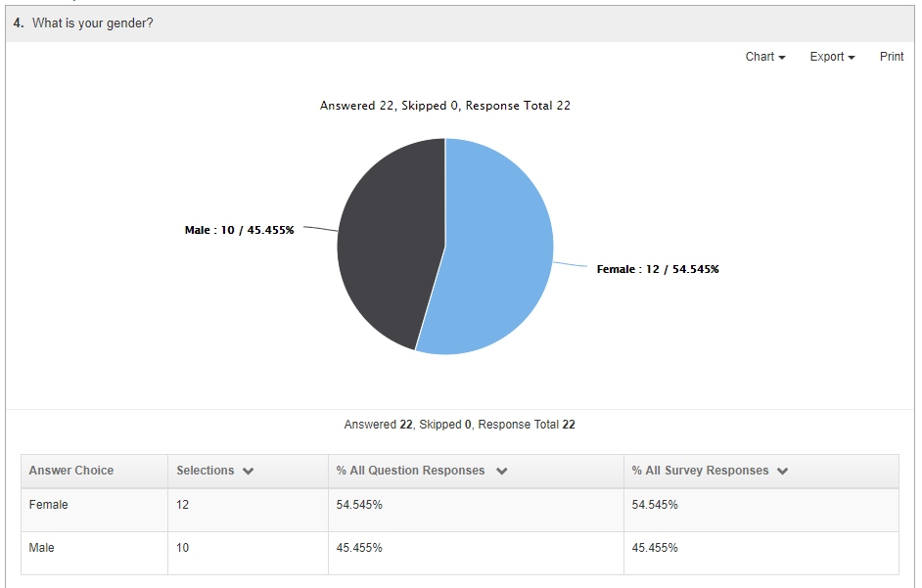
Task: Click Female's % All Survey Responses cell
Action: pyautogui.click(x=761, y=511)
